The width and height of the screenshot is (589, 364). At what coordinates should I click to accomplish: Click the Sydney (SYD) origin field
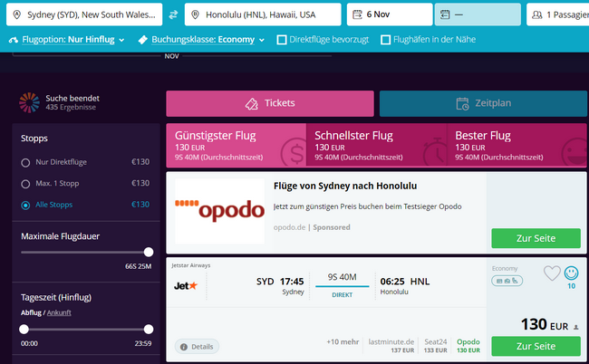pos(84,14)
